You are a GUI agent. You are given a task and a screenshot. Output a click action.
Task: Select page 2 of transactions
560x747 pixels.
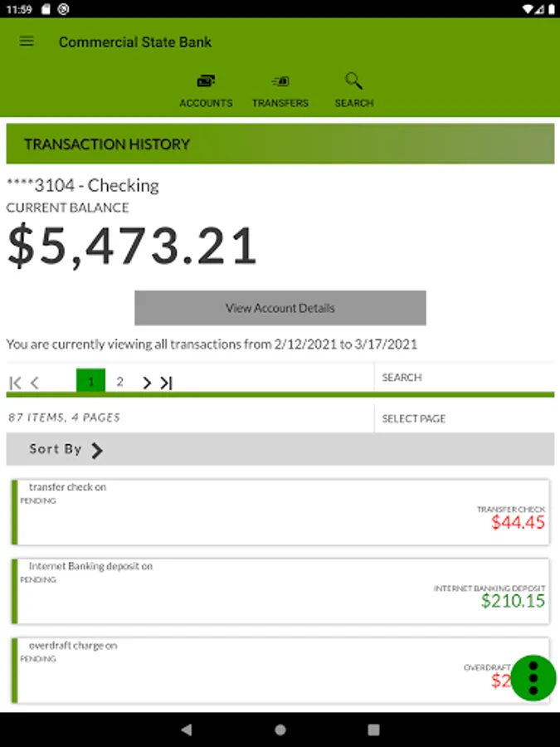[x=119, y=382]
